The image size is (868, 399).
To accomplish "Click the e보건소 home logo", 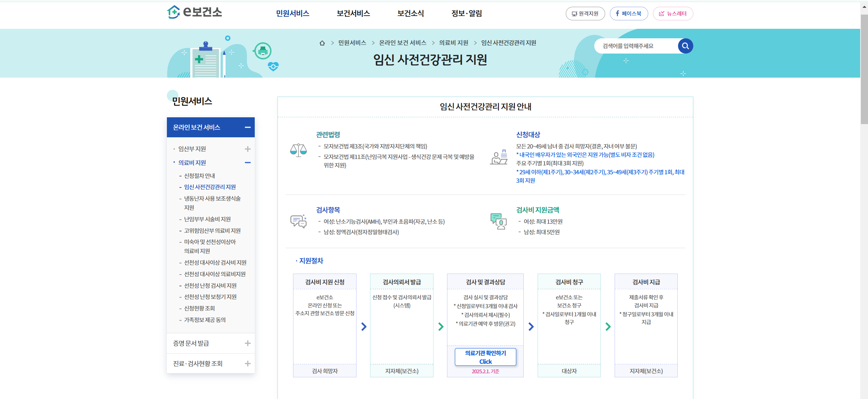I will (x=194, y=12).
